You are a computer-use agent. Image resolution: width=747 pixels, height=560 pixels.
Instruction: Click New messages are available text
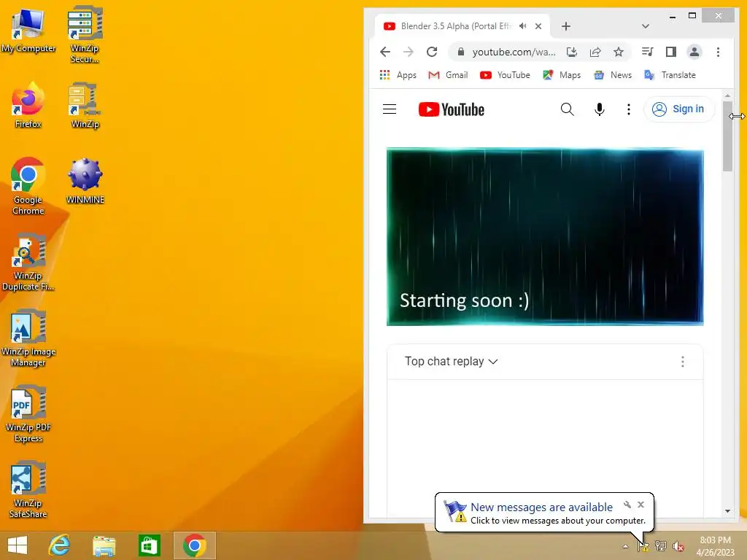[542, 507]
